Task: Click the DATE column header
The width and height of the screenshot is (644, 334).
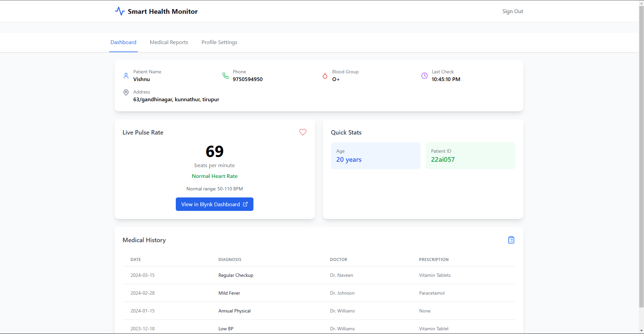Action: click(x=136, y=260)
